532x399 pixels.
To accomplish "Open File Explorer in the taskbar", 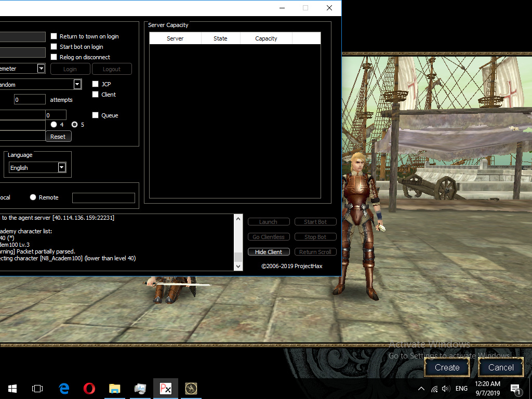I will click(x=115, y=389).
